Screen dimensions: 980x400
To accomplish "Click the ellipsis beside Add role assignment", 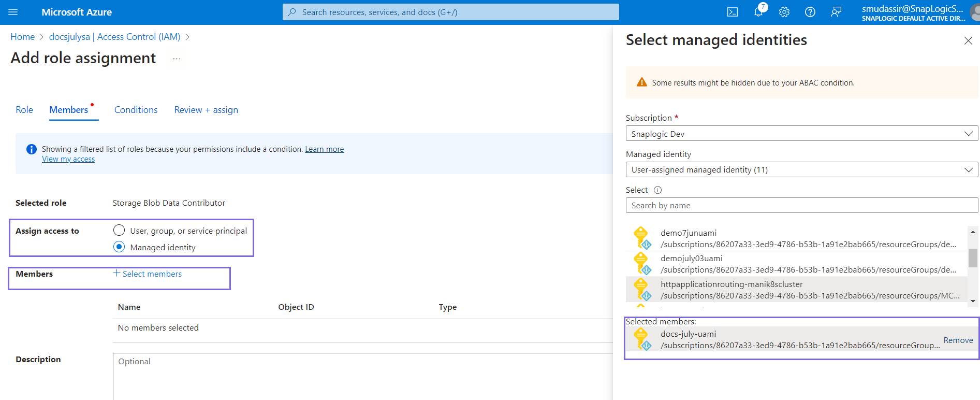I will (177, 59).
